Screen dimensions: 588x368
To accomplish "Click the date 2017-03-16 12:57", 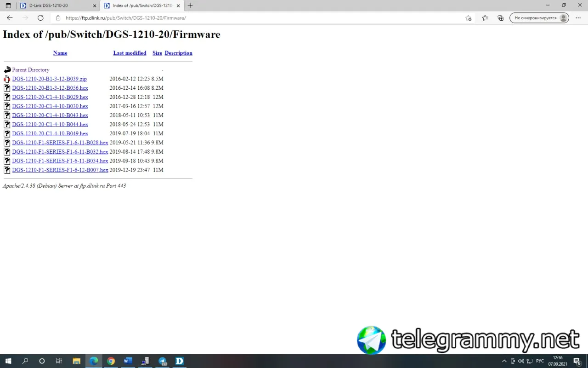I will 130,106.
